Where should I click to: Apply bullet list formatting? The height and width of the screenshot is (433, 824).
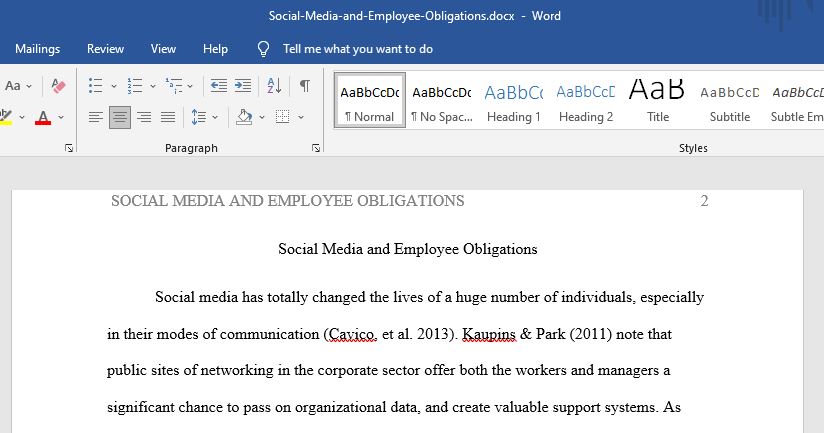[x=96, y=86]
